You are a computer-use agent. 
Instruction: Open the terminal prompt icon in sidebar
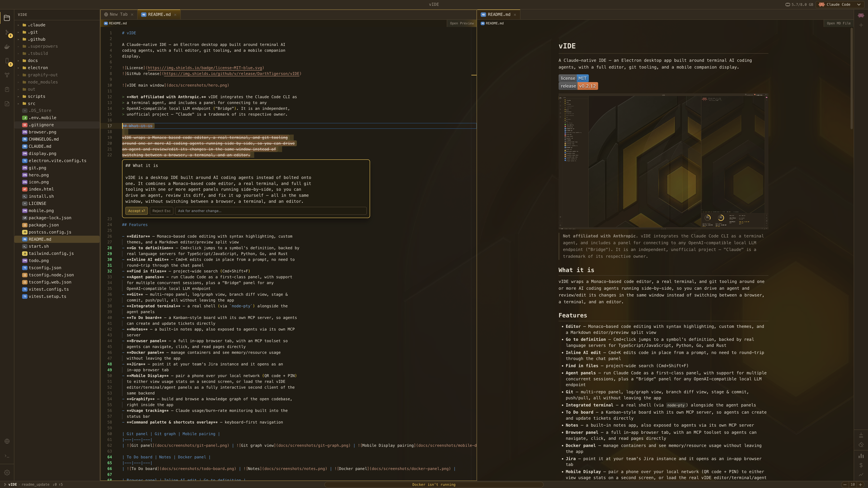click(7, 456)
